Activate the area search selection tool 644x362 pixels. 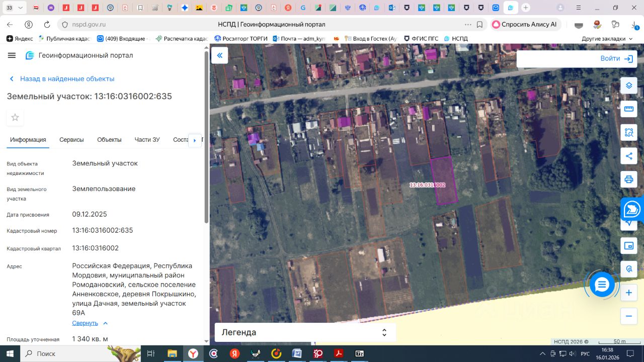tap(628, 133)
